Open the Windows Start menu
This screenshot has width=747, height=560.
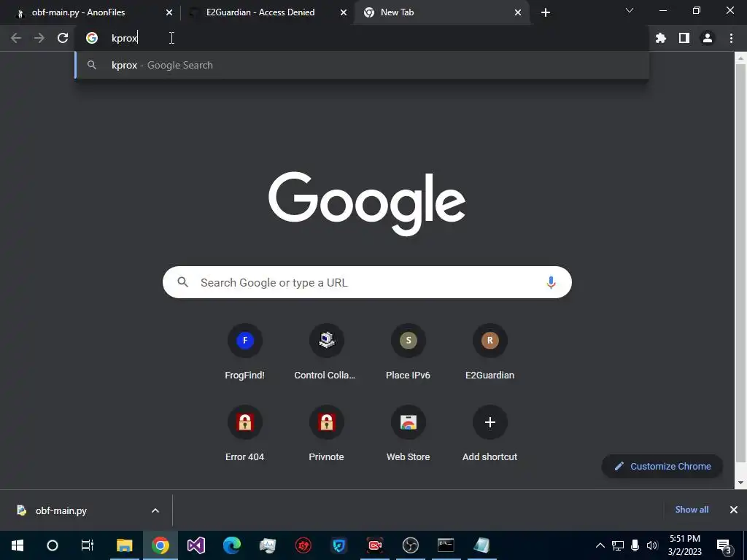pyautogui.click(x=18, y=545)
